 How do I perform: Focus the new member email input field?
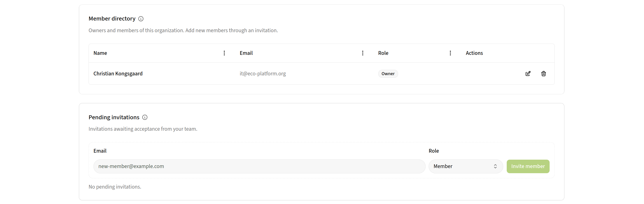coord(259,166)
